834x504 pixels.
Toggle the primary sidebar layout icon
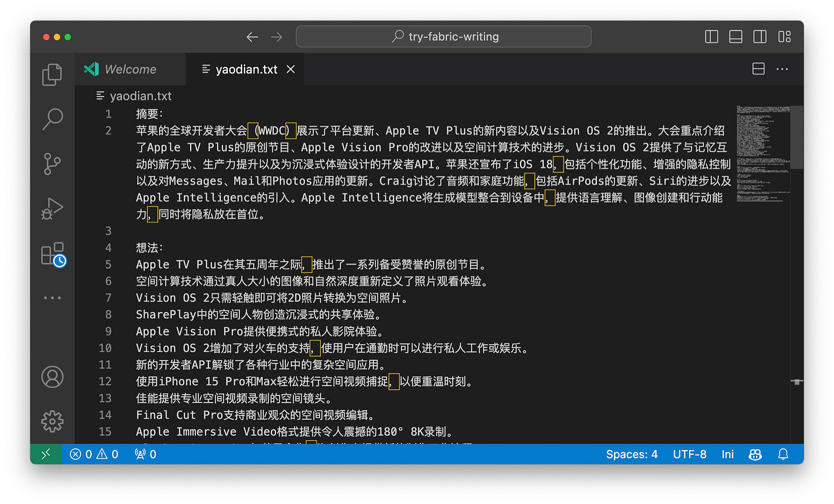711,37
